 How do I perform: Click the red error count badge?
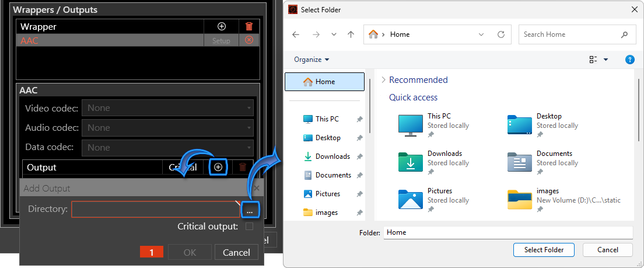click(x=152, y=252)
